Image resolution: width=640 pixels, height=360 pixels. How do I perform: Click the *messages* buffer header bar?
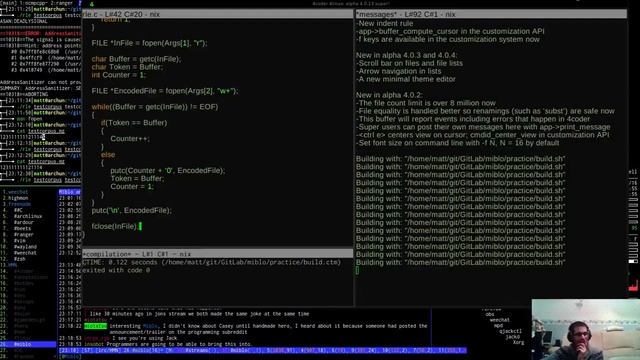coord(491,14)
